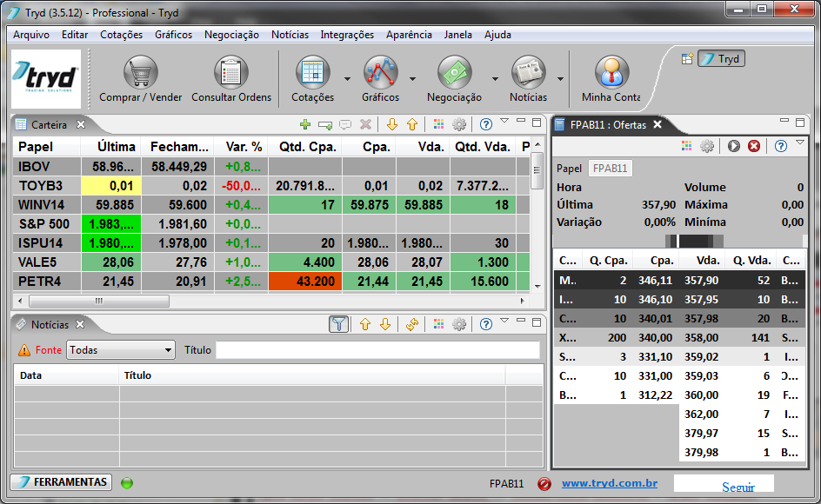Open Carteira help question mark icon
Viewport: 821px width, 504px height.
coord(486,124)
